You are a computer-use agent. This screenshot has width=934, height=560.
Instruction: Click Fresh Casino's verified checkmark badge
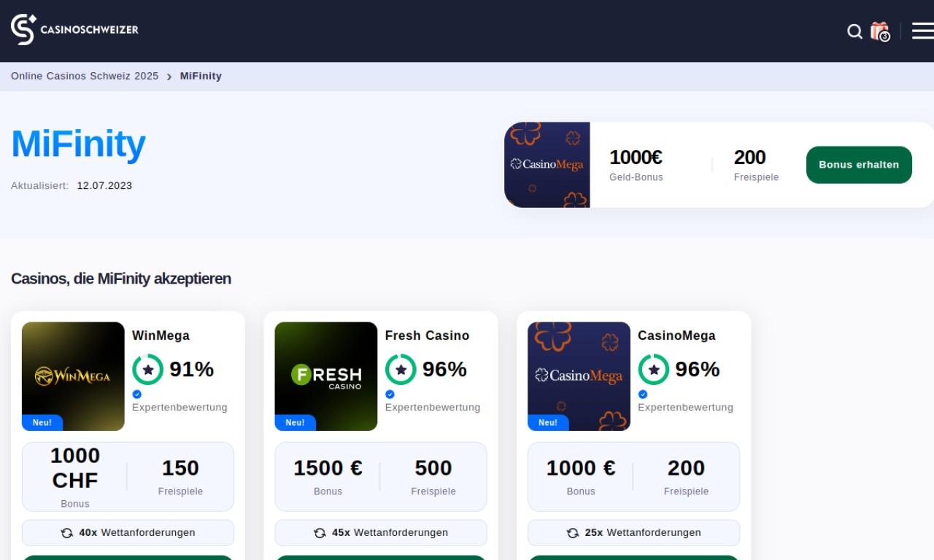pyautogui.click(x=390, y=394)
